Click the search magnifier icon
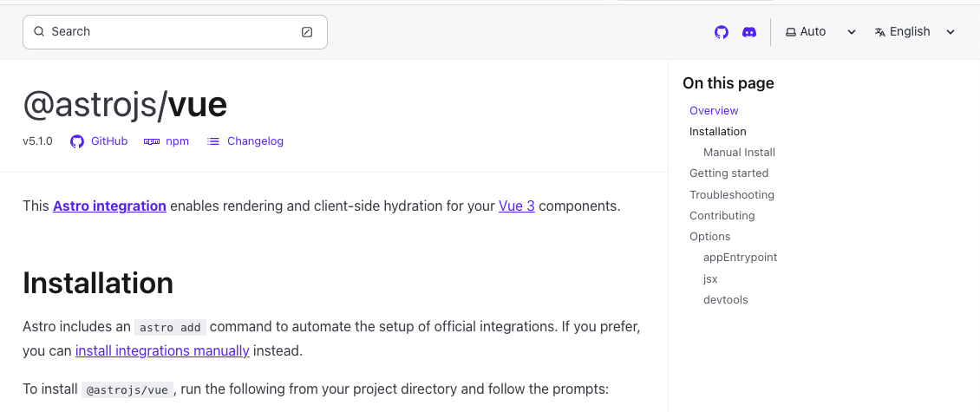 pyautogui.click(x=39, y=31)
